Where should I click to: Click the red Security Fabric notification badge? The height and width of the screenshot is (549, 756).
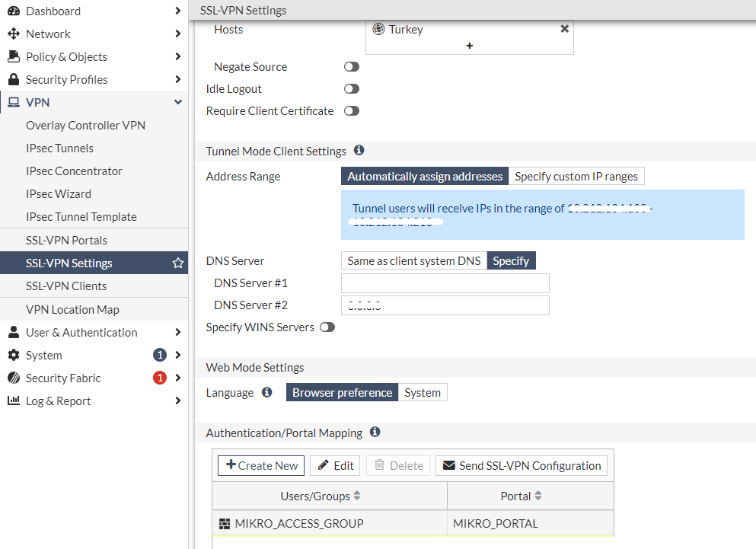[x=160, y=378]
